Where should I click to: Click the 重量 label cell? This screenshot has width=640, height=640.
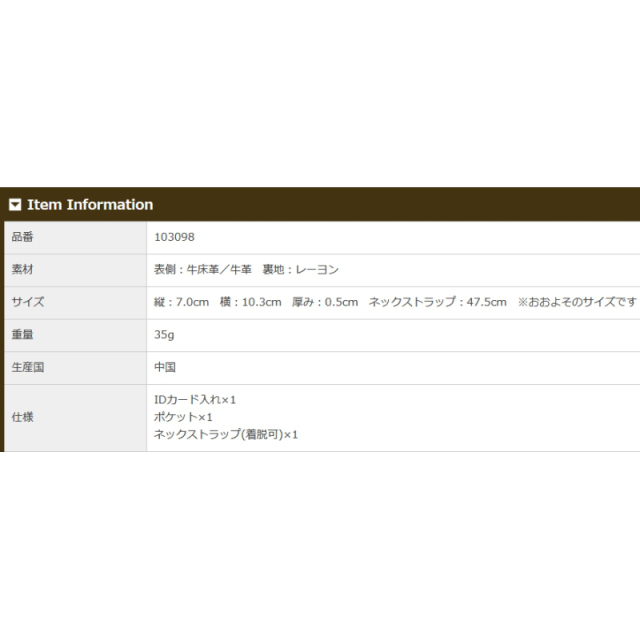coord(75,335)
